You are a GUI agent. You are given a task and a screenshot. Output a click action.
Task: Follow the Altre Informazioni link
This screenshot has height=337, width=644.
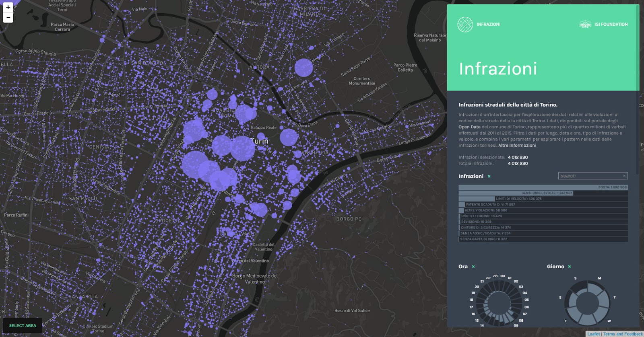pyautogui.click(x=517, y=146)
